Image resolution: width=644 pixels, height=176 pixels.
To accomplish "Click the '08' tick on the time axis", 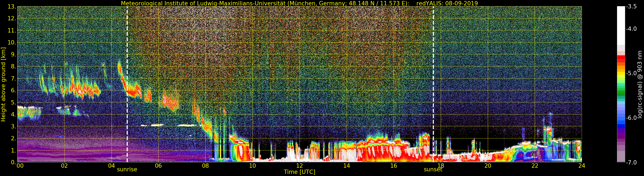I will click(205, 166).
